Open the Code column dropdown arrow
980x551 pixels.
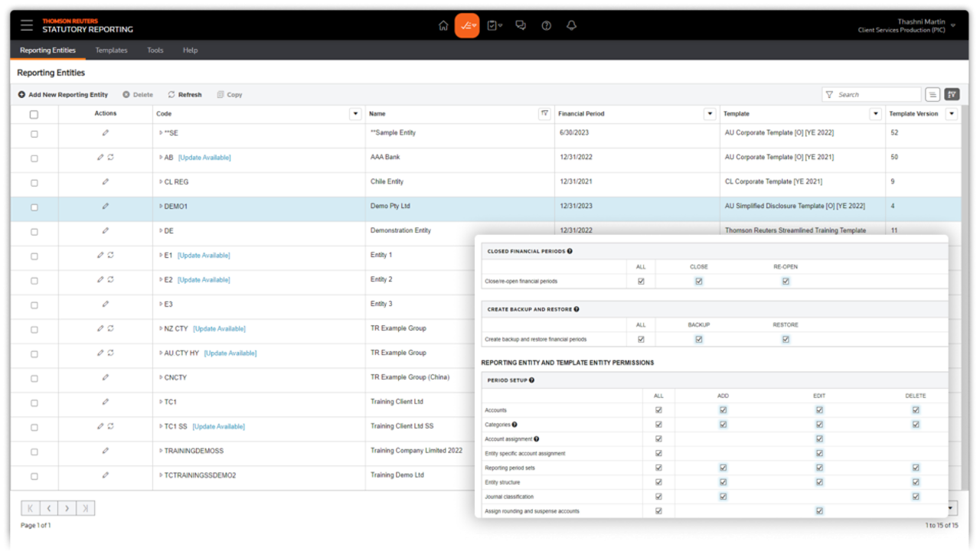click(355, 114)
